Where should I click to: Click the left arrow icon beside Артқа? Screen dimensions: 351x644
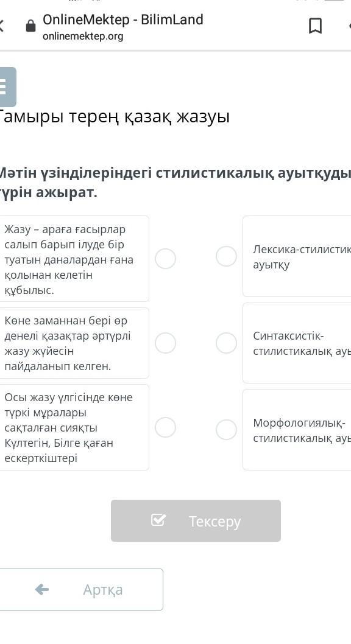coord(42,590)
